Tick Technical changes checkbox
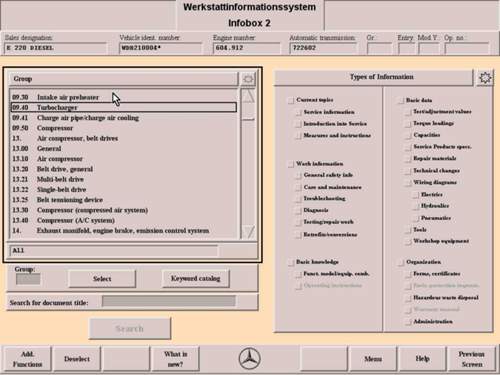Screen dimensions: 500x375 click(x=408, y=171)
